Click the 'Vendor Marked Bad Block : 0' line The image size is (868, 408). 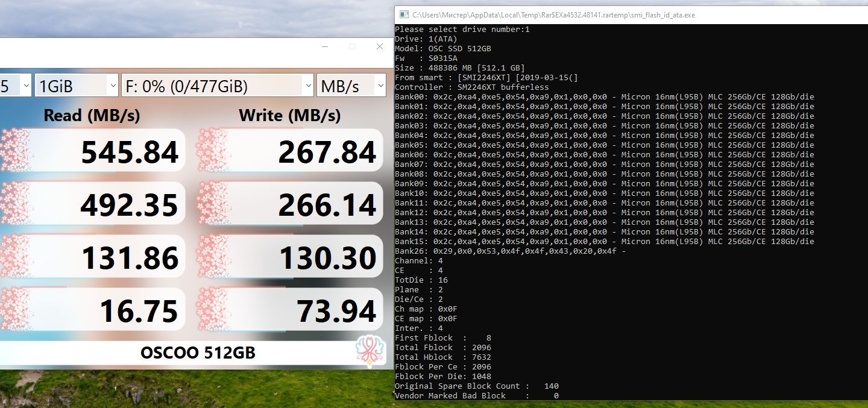pos(477,395)
